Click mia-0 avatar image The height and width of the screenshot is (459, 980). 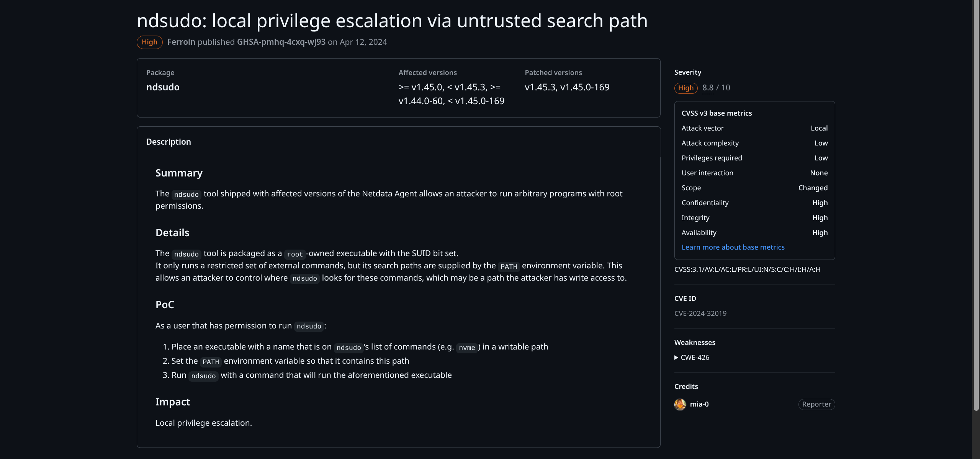pos(680,404)
